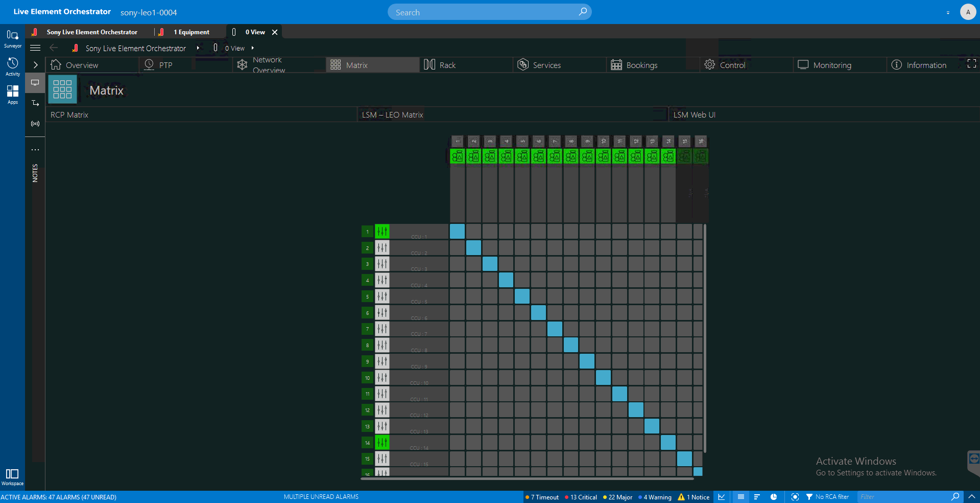Click Sony Live Element Orchestrator in the breadcrumb

[136, 48]
